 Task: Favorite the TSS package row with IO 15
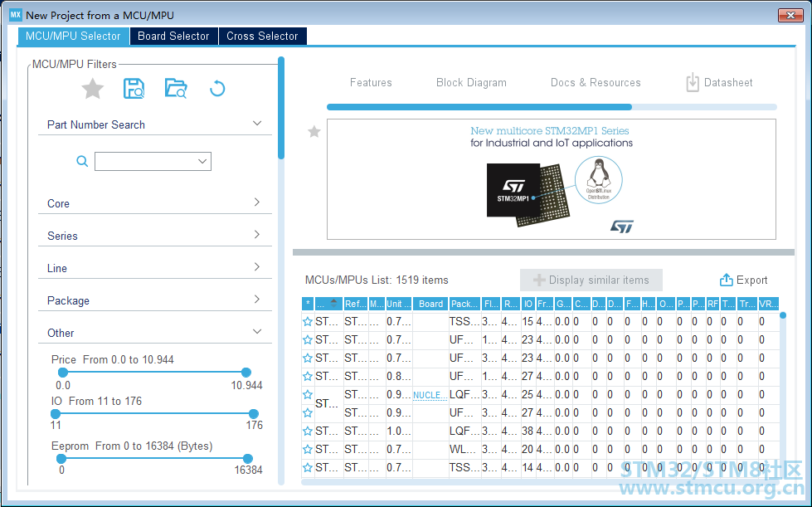(x=308, y=322)
